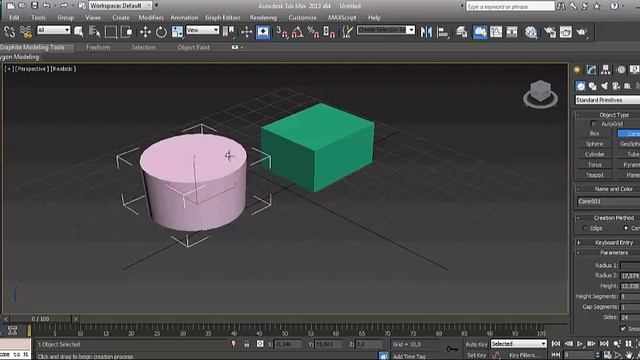Toggle the 3D Snaps icon
Image resolution: width=640 pixels, height=360 pixels.
pyautogui.click(x=282, y=32)
